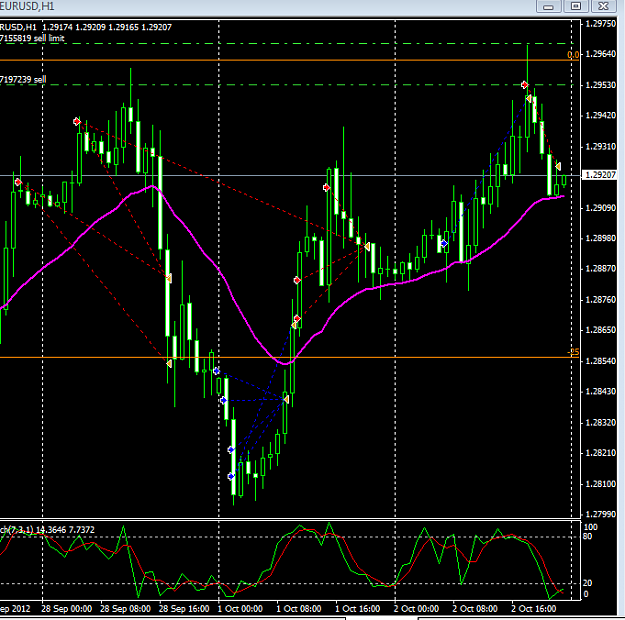The width and height of the screenshot is (625, 620).
Task: Click the 1.28870 price axis label
Action: point(600,268)
